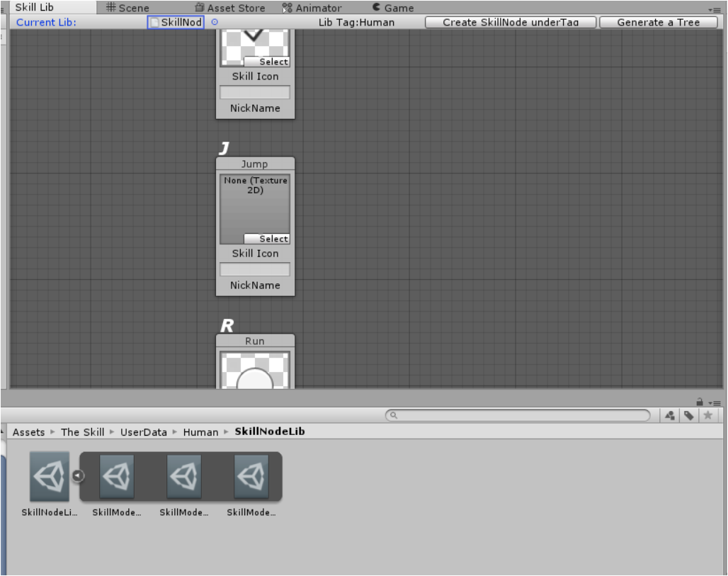
Task: Open the project panel options menu
Action: 715,402
